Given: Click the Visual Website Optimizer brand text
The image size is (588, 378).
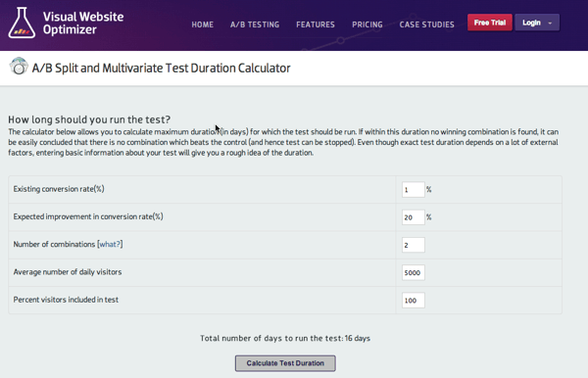Looking at the screenshot, I should (83, 23).
